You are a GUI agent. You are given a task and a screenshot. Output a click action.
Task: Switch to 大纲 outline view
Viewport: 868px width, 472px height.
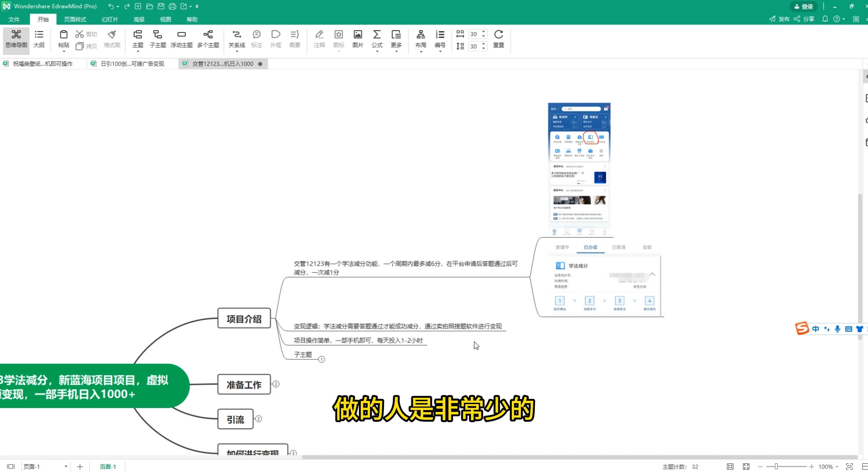point(39,40)
